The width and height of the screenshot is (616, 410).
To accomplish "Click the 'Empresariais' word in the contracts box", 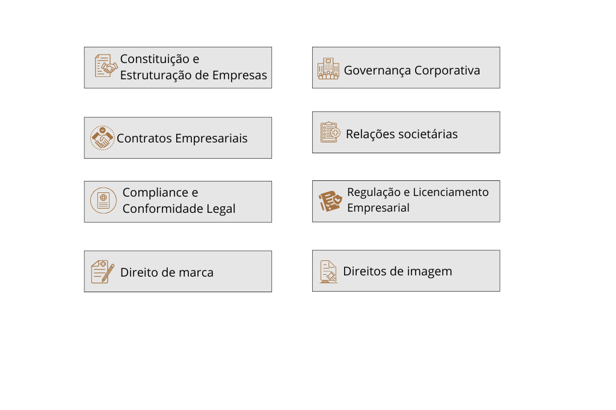I will (x=211, y=139).
